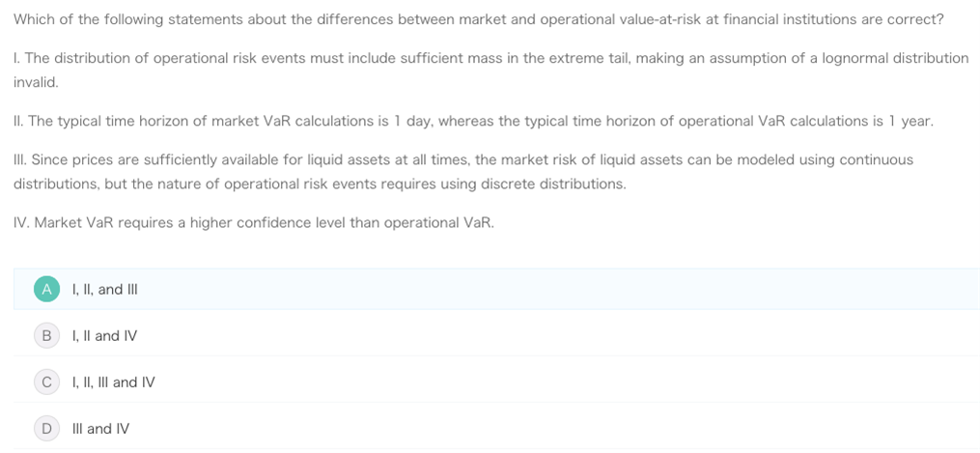Click statement IV about higher confidence level
Viewport: 980px width, 453px height.
pos(254,223)
